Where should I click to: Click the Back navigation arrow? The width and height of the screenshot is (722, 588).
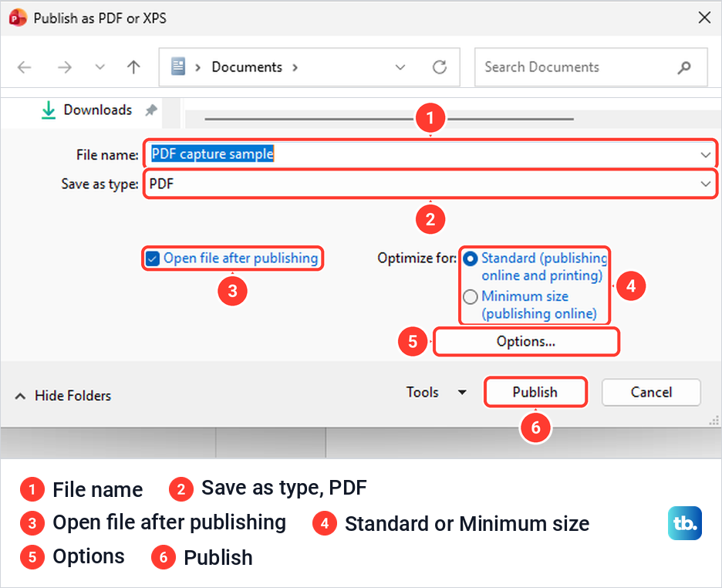click(24, 68)
